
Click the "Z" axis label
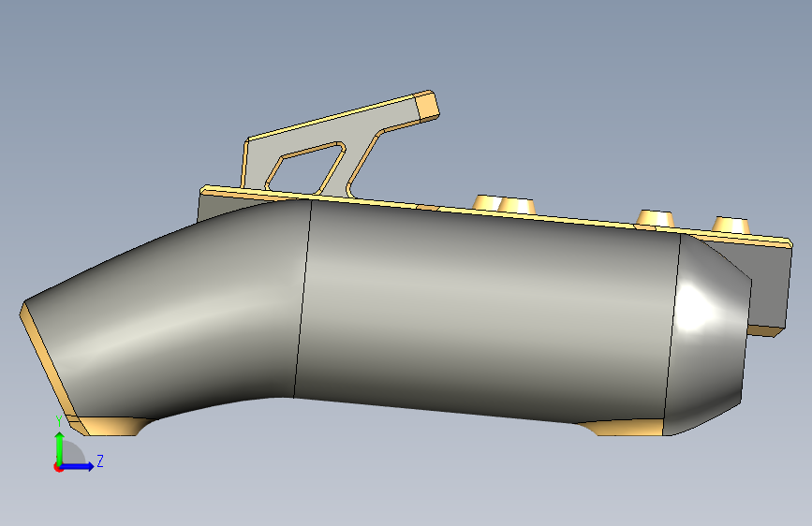click(100, 460)
